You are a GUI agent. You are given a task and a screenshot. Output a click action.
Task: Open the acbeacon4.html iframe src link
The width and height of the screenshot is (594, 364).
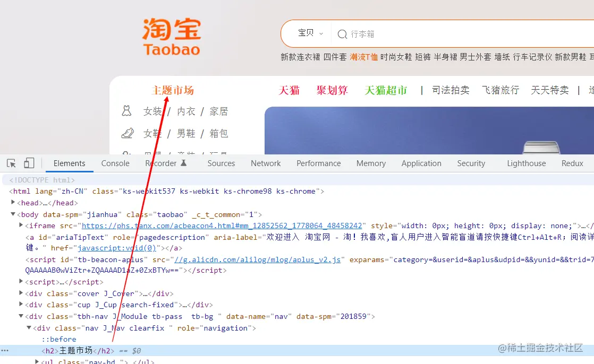pos(222,226)
